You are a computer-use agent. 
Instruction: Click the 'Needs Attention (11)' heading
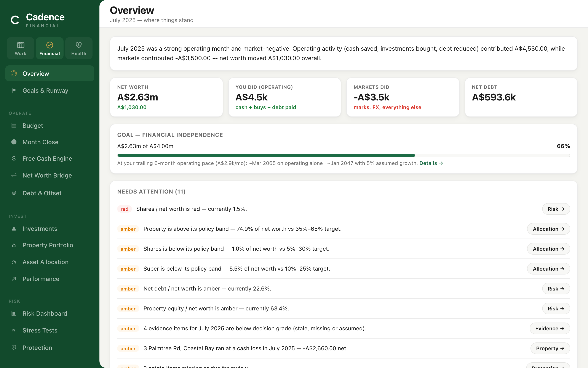pos(151,192)
